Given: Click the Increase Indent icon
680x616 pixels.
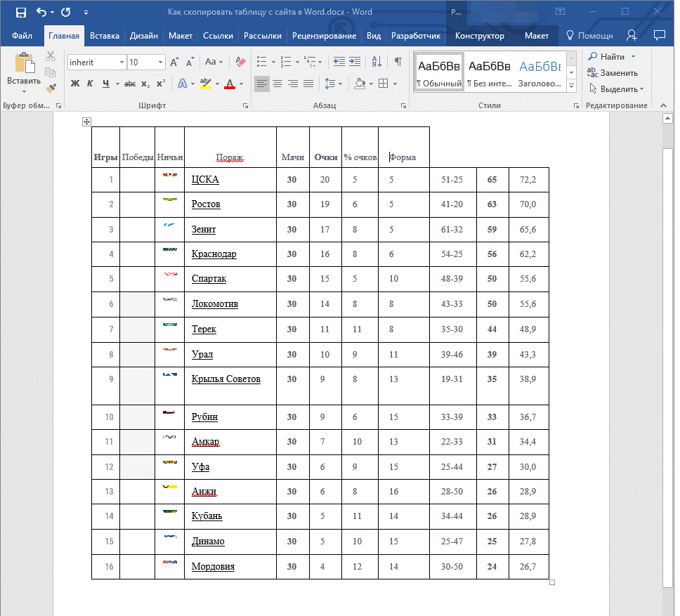Looking at the screenshot, I should point(355,62).
